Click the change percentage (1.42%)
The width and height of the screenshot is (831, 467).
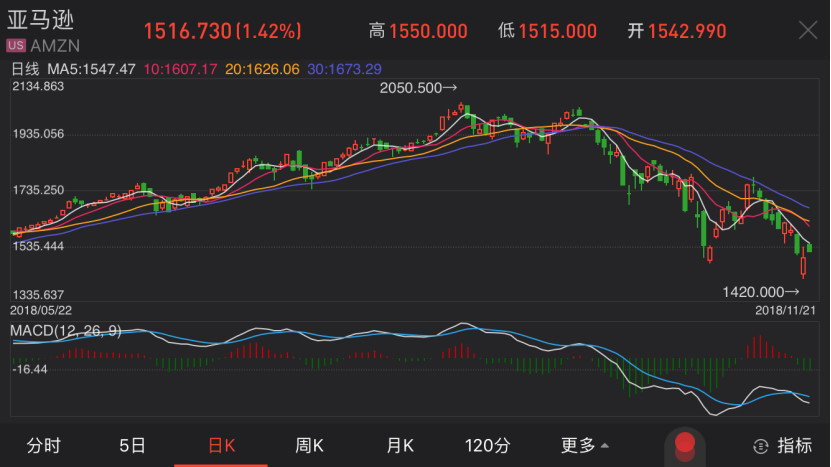269,31
